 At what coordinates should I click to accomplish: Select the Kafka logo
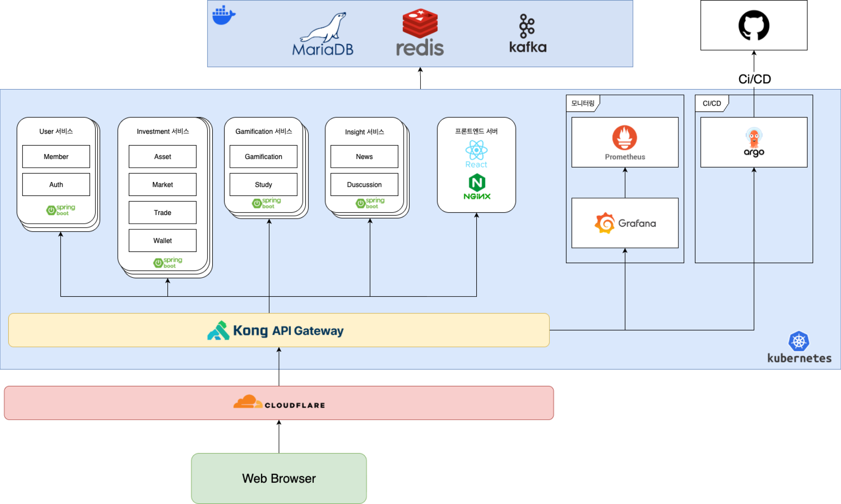(527, 33)
